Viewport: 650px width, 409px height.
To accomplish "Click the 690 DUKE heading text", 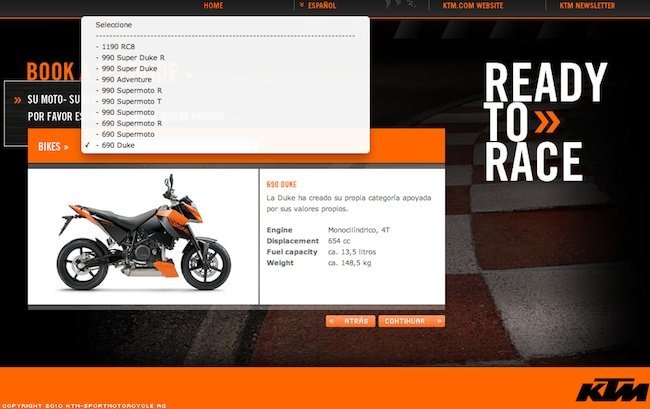I will pos(281,184).
